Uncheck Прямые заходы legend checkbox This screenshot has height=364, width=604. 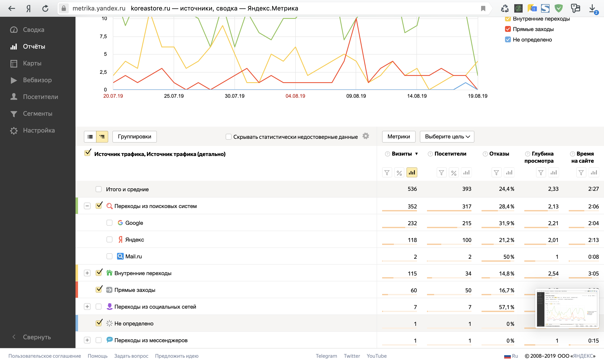pos(508,29)
